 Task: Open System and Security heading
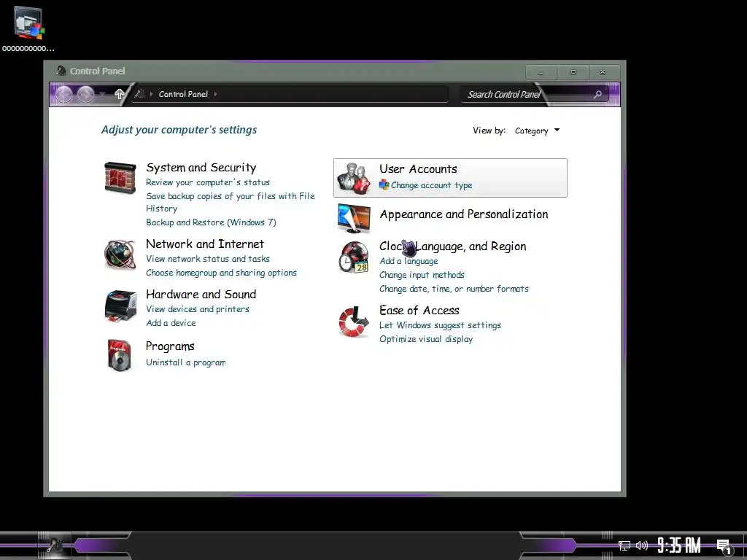201,168
